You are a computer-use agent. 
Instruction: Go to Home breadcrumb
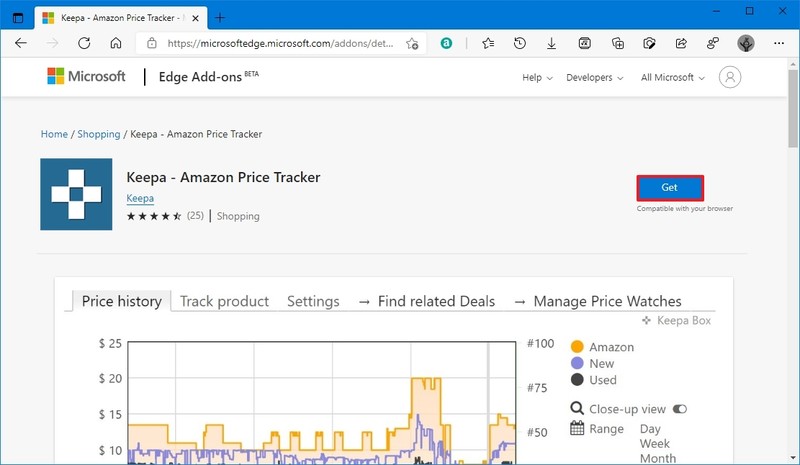54,134
